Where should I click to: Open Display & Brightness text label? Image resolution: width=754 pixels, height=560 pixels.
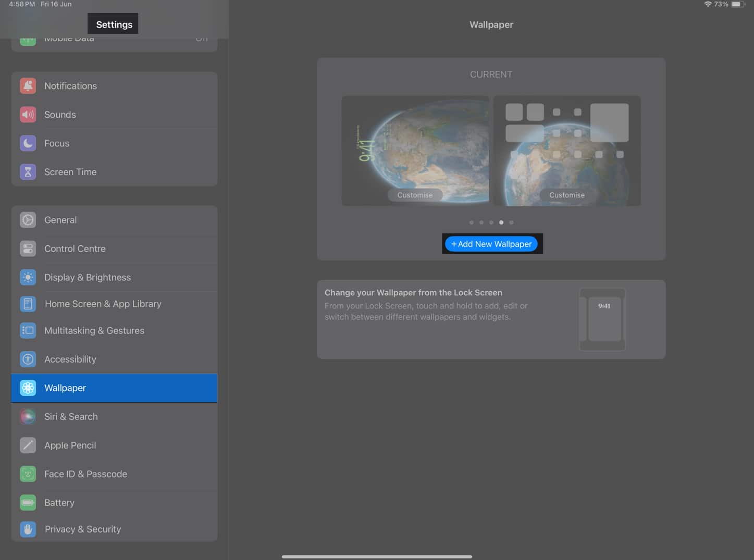pyautogui.click(x=88, y=277)
